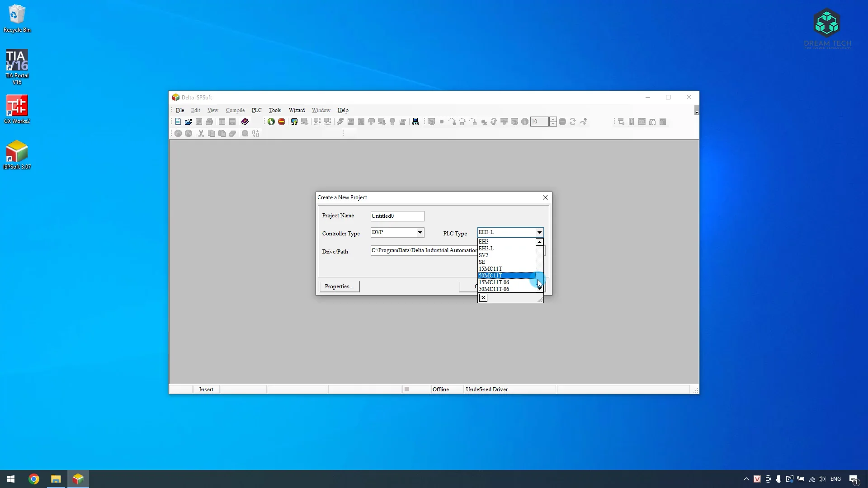Open the Controller Type dropdown

420,232
